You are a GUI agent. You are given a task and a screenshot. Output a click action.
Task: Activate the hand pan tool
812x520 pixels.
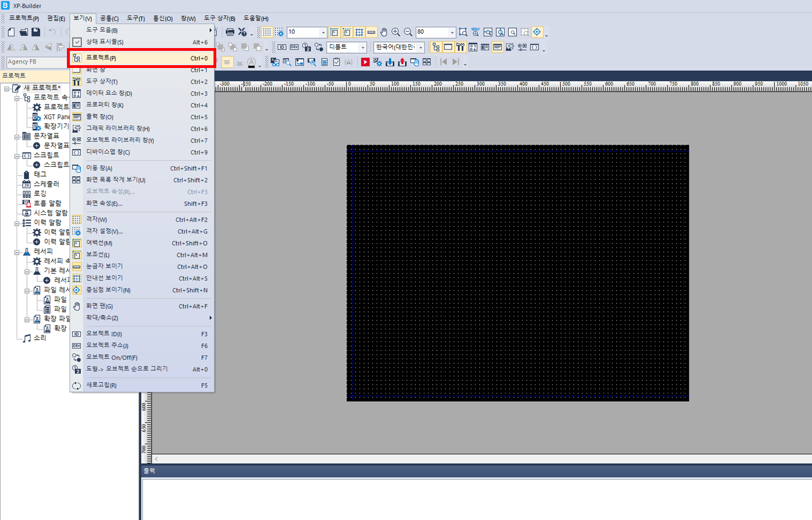click(x=384, y=32)
